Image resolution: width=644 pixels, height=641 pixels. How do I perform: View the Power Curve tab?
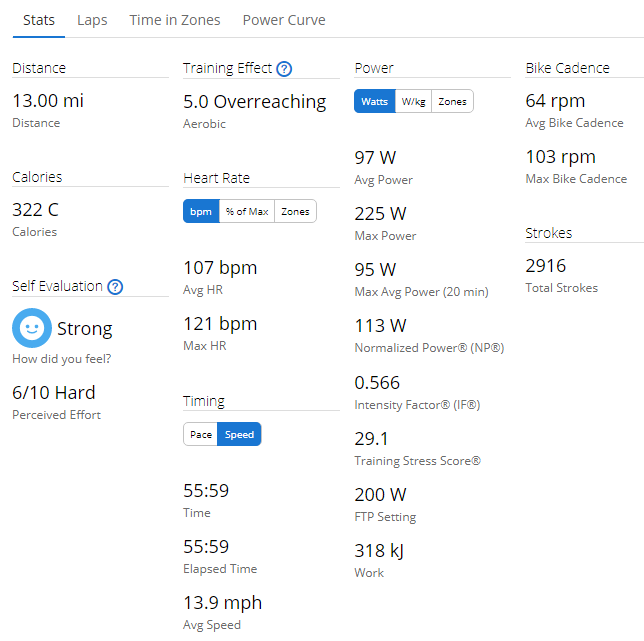[x=284, y=20]
